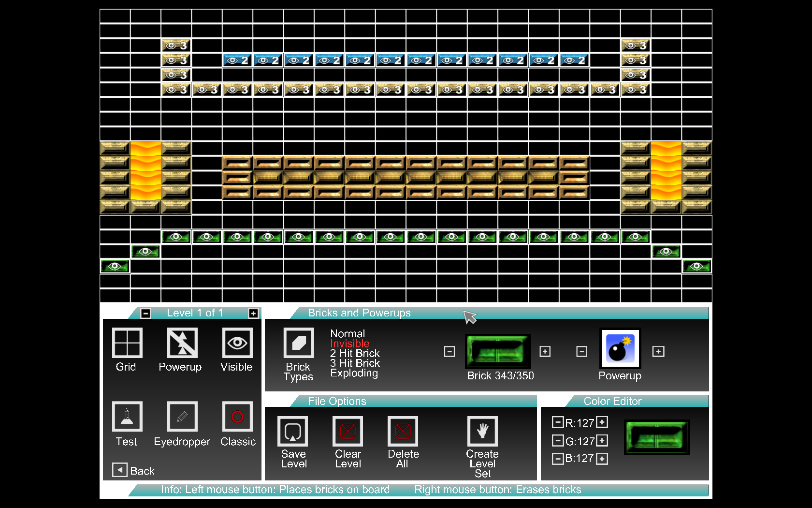
Task: Choose the 3 Hit Brick type
Action: [355, 363]
